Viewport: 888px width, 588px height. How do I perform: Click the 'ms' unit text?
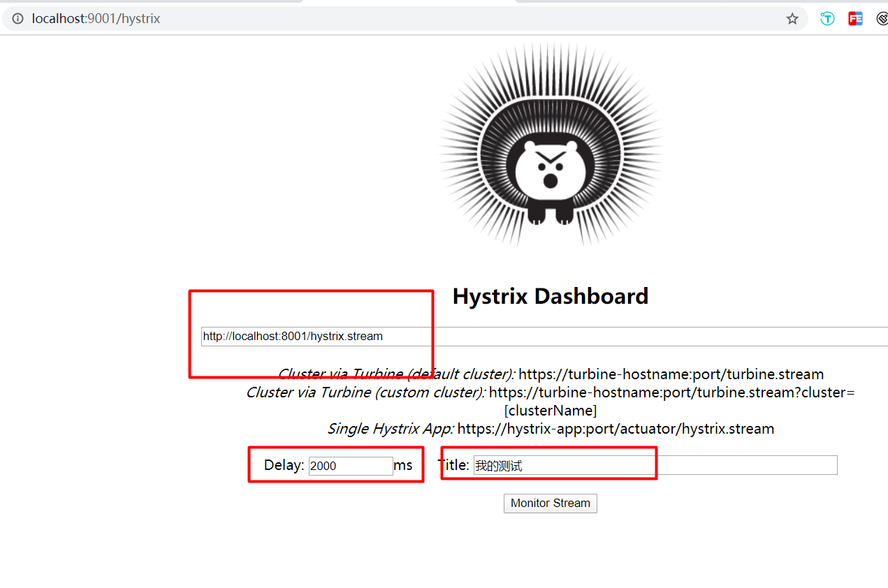pyautogui.click(x=403, y=465)
